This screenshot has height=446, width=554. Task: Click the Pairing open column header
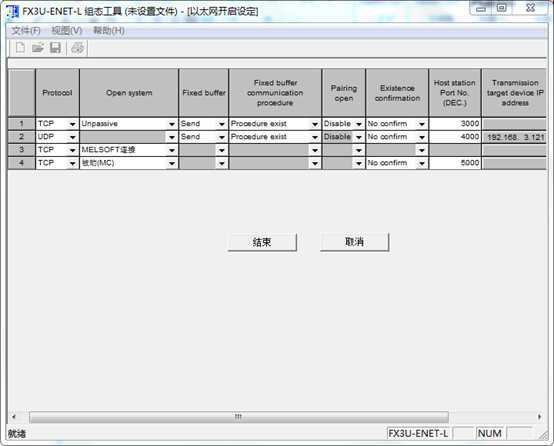click(x=344, y=93)
